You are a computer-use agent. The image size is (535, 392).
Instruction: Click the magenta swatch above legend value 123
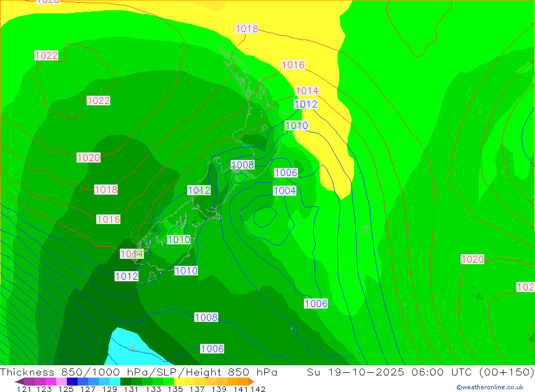tap(51, 381)
